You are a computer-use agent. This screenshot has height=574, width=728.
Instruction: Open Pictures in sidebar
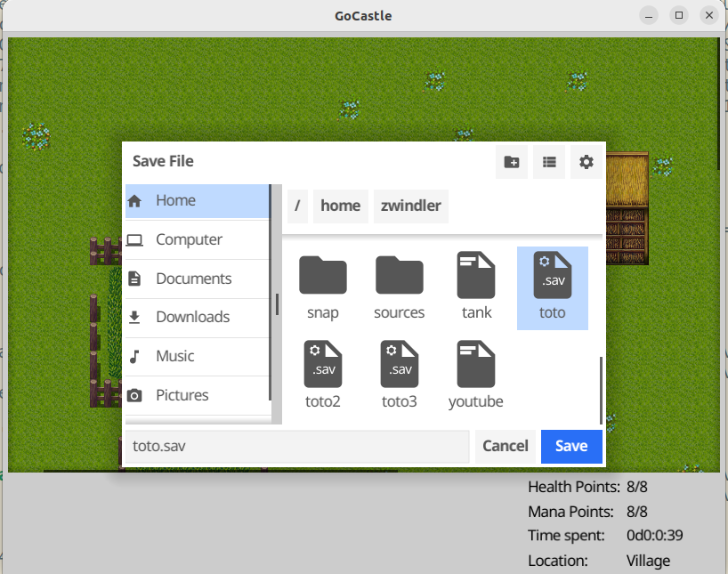(x=197, y=395)
